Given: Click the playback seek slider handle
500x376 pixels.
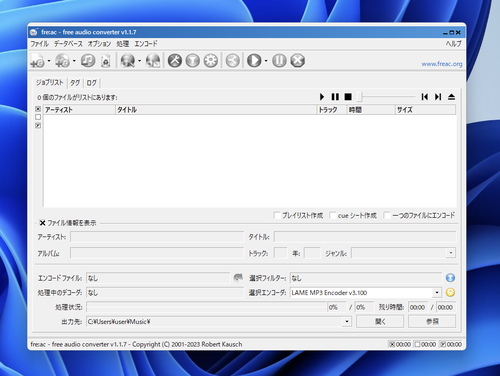Looking at the screenshot, I should 360,97.
